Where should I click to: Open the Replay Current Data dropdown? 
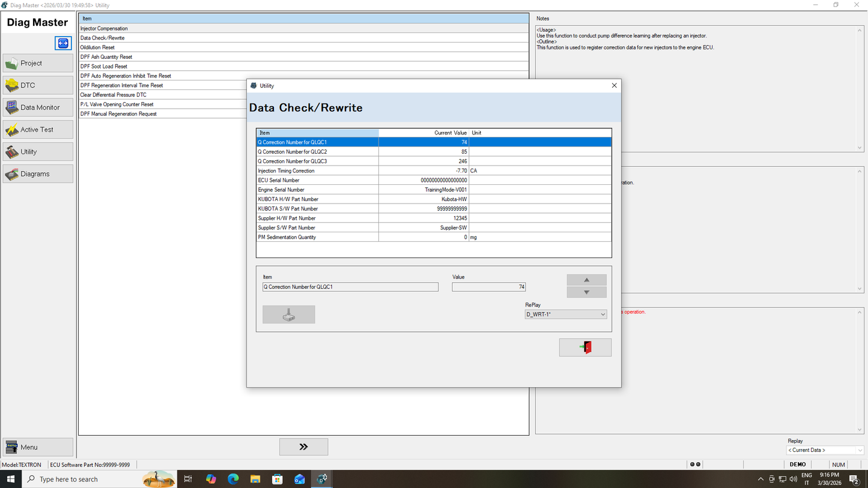pos(825,450)
